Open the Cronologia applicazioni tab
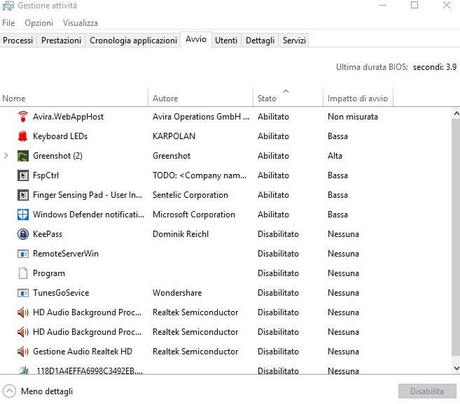The height and width of the screenshot is (404, 460). click(133, 40)
